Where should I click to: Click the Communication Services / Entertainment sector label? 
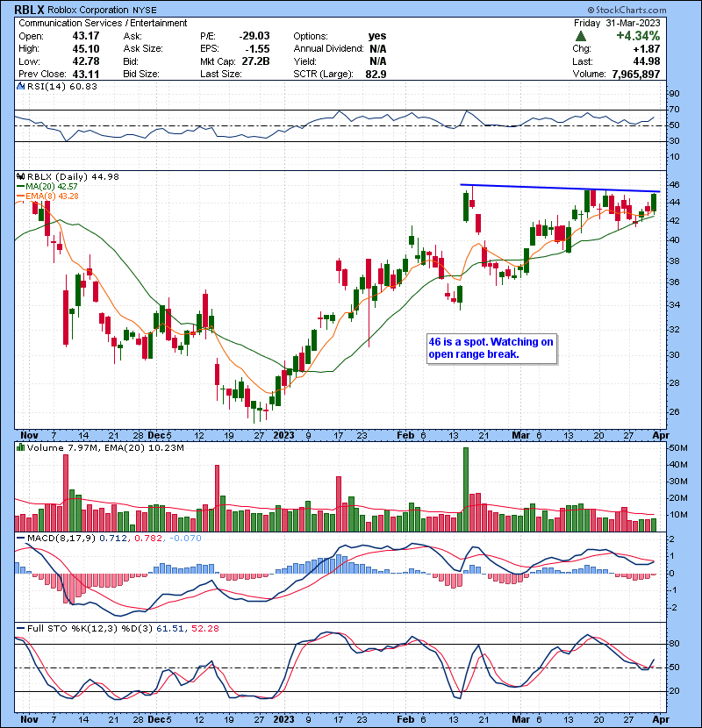tap(103, 23)
